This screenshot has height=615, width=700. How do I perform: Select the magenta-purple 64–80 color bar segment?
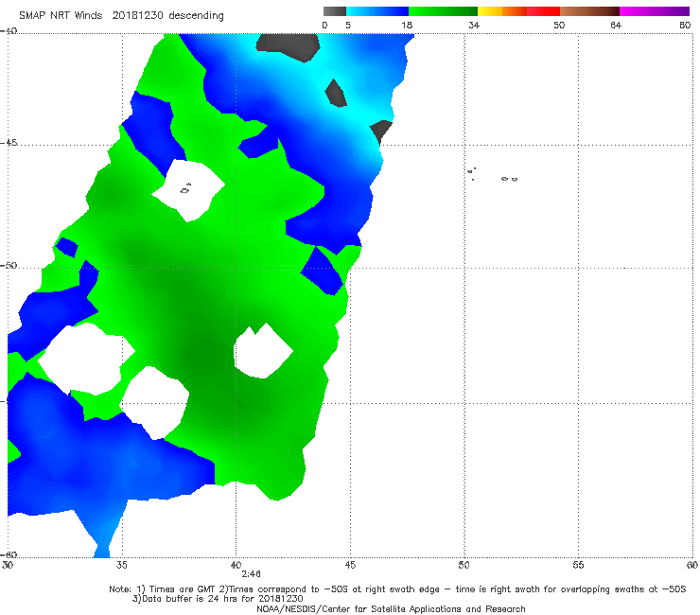click(x=655, y=11)
